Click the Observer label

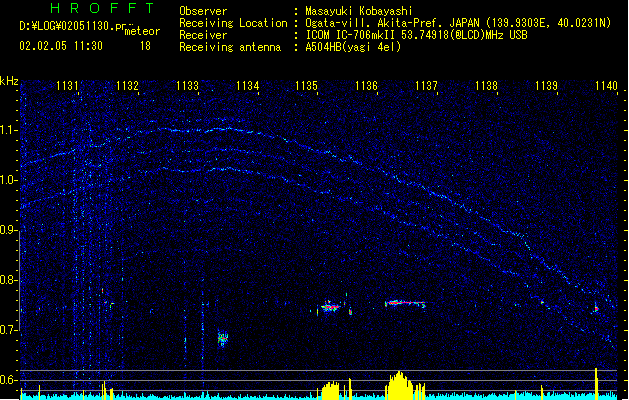[203, 11]
